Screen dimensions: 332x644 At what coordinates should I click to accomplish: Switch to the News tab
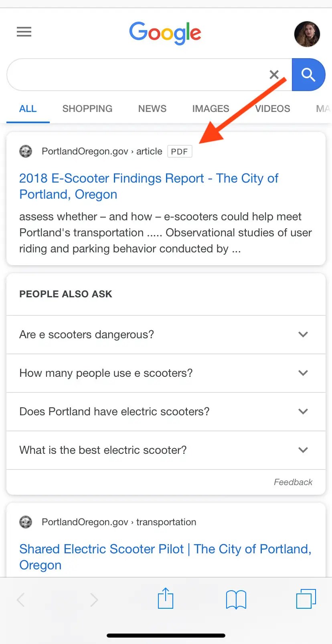pos(152,109)
